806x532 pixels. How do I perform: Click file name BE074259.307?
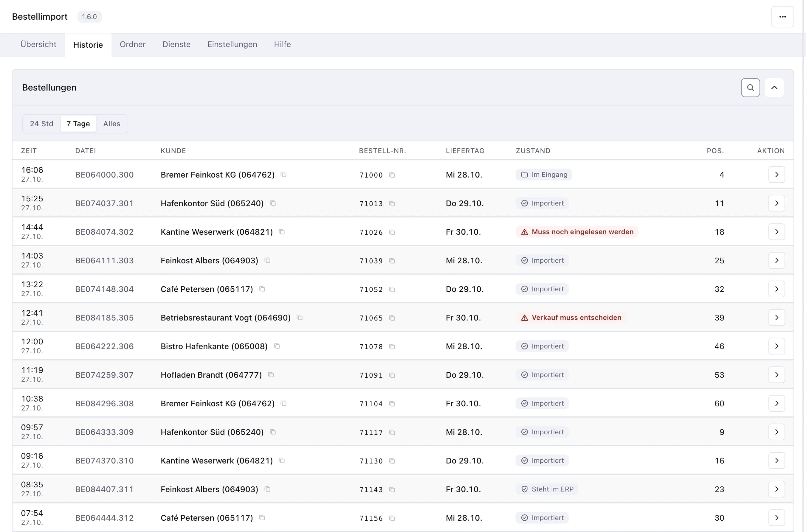point(104,375)
